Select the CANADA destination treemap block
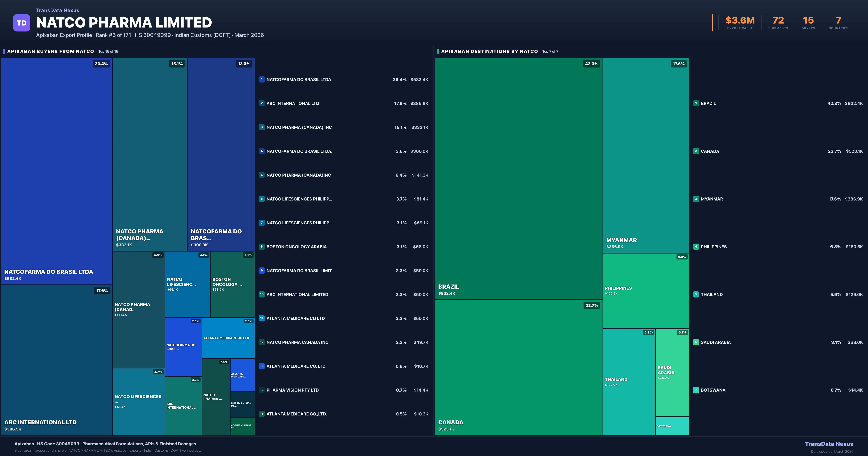This screenshot has height=456, width=868. pyautogui.click(x=518, y=368)
